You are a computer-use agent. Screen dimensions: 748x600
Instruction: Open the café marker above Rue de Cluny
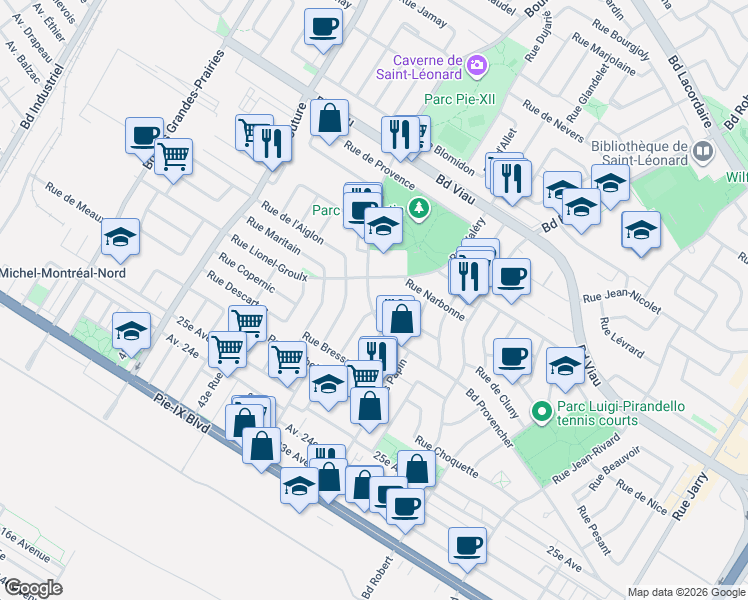pyautogui.click(x=512, y=359)
